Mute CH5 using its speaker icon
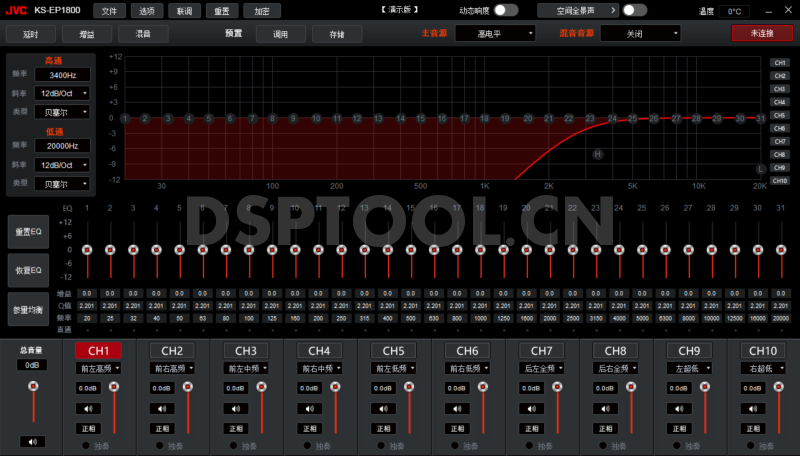The image size is (800, 456). pos(384,408)
